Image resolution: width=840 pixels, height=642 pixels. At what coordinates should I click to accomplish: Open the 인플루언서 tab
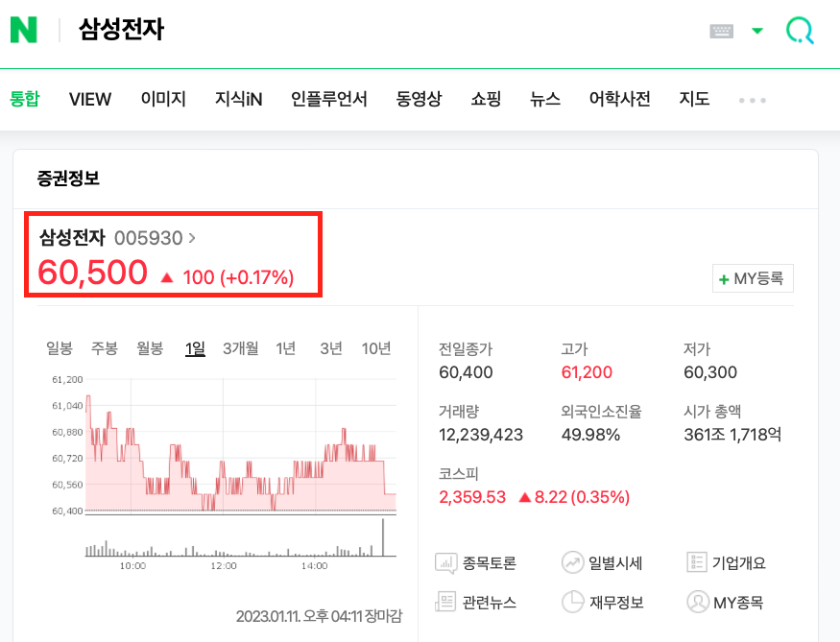point(329,99)
